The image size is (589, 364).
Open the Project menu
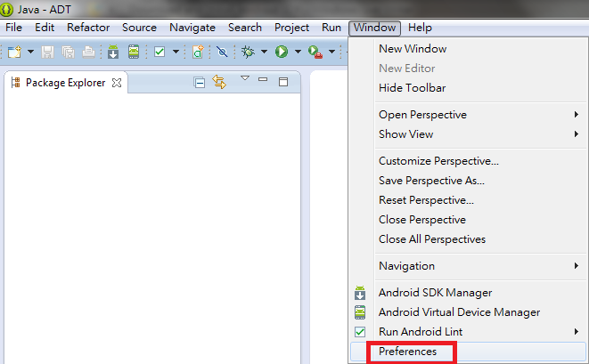[292, 28]
